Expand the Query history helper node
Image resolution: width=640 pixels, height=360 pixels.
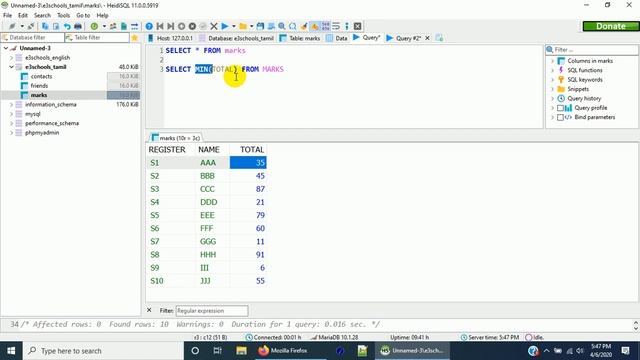click(553, 98)
